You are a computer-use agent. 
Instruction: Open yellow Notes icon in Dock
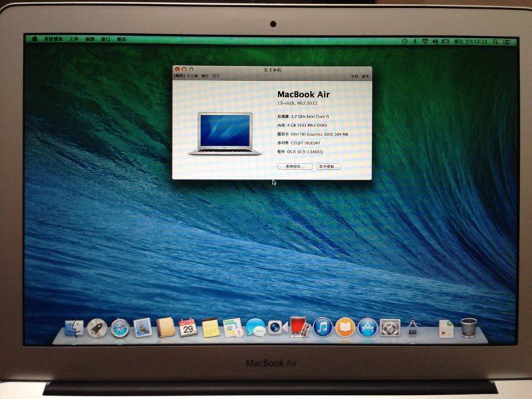[210, 328]
